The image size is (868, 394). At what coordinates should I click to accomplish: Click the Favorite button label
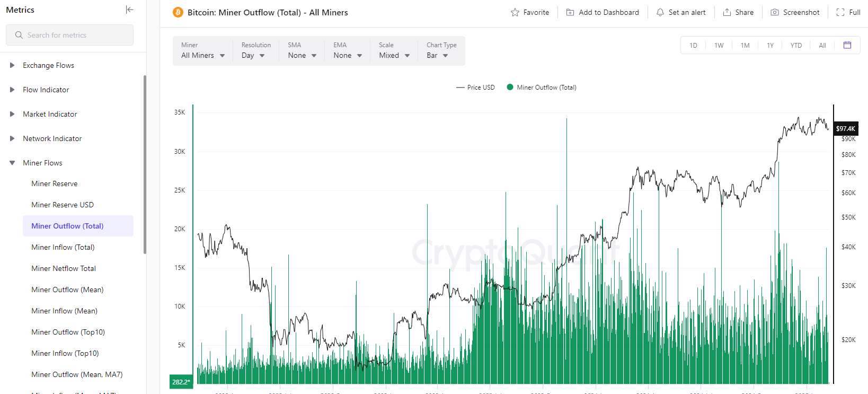pos(536,12)
